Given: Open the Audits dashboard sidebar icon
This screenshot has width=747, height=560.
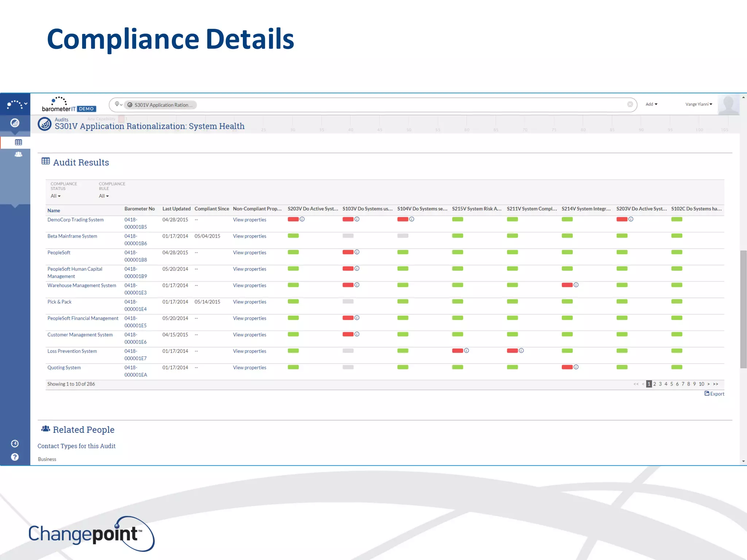Looking at the screenshot, I should coord(15,123).
